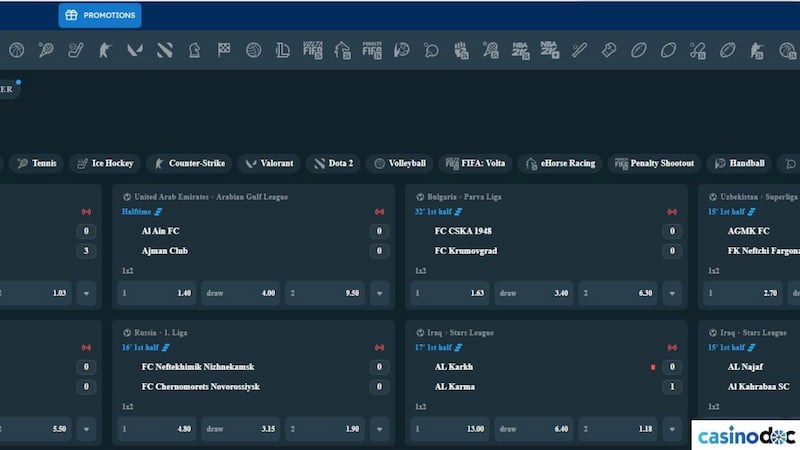The height and width of the screenshot is (450, 800).
Task: Open red match tracker icon for AL Karkh match
Action: (672, 347)
